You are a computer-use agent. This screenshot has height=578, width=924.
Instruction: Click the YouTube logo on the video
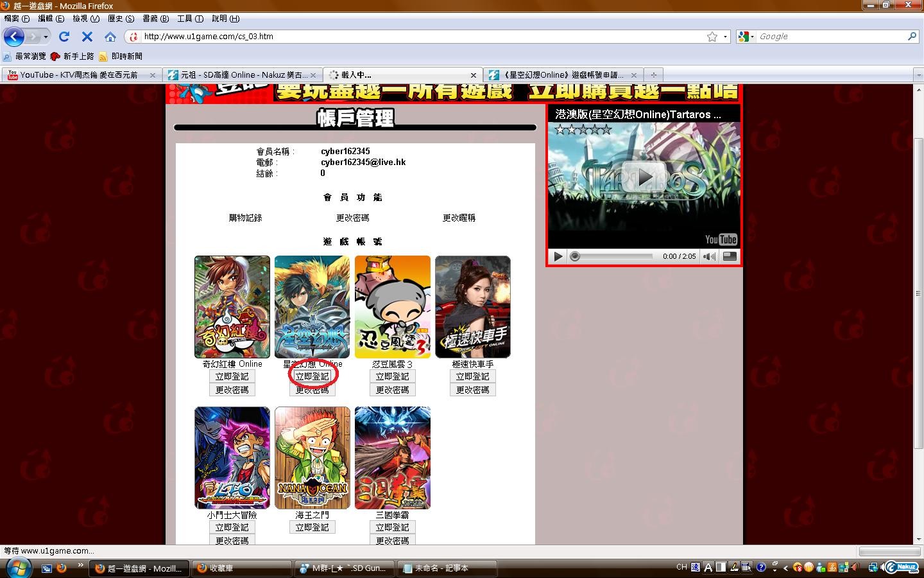(x=721, y=240)
